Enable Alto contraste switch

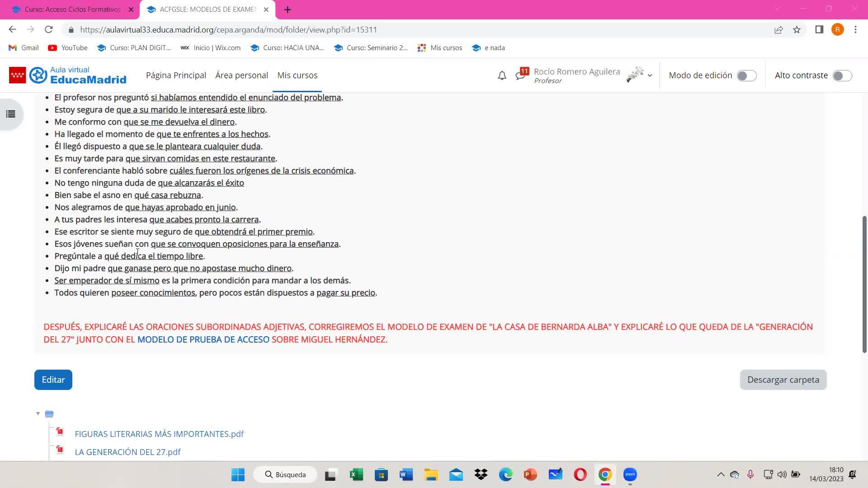point(842,75)
